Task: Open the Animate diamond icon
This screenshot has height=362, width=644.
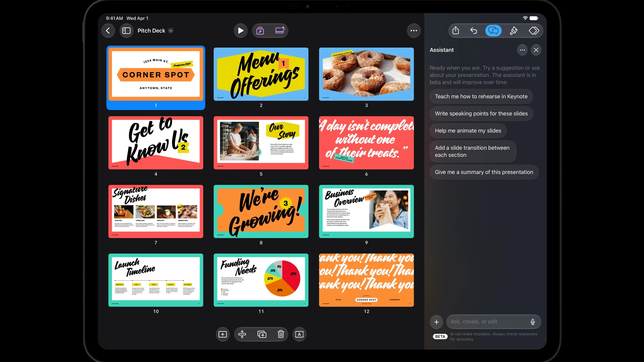Action: point(534,31)
